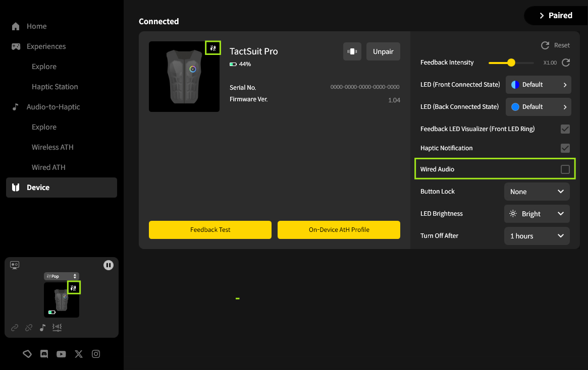Pause playback in mini player
The width and height of the screenshot is (588, 370).
point(109,265)
